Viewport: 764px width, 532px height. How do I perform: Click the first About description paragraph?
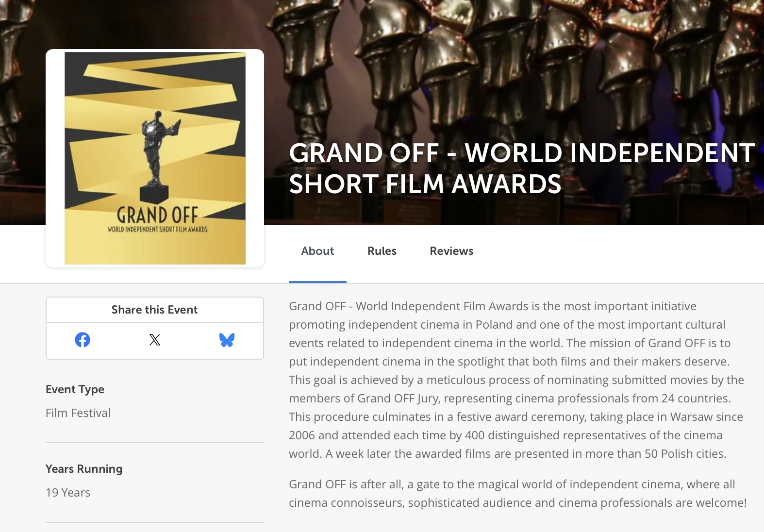point(516,380)
